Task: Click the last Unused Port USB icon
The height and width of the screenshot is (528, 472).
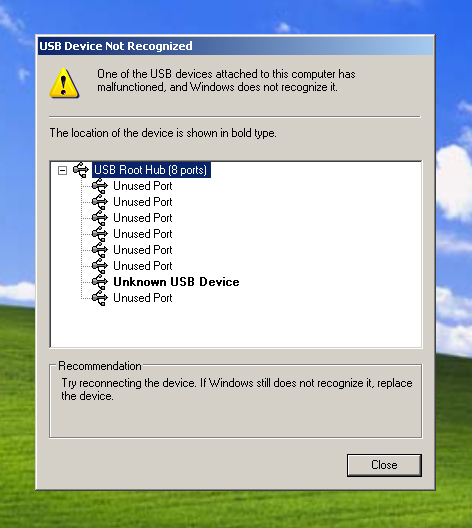Action: (100, 298)
